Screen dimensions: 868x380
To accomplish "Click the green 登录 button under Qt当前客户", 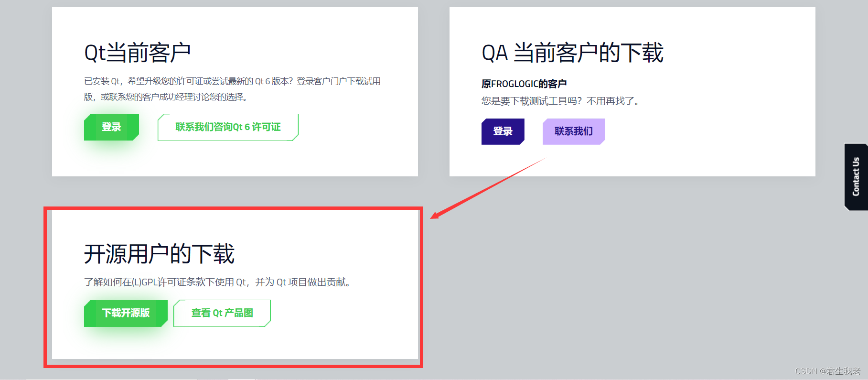I will click(111, 127).
